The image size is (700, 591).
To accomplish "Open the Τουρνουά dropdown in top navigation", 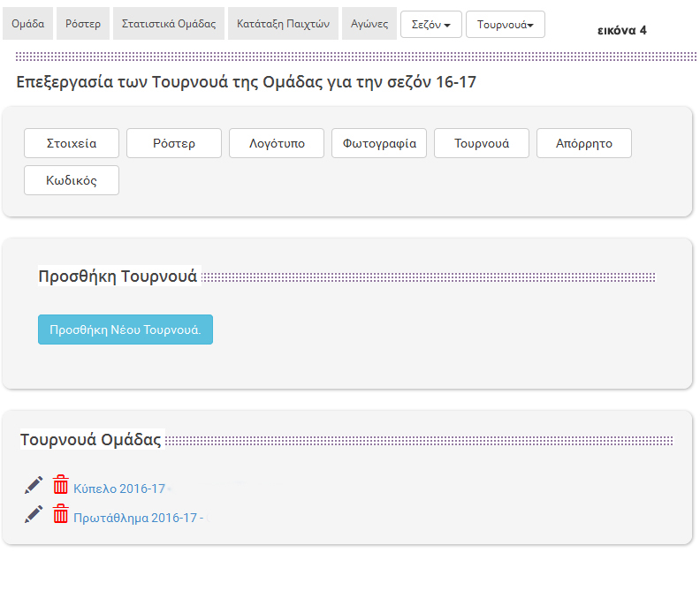I will (x=505, y=25).
